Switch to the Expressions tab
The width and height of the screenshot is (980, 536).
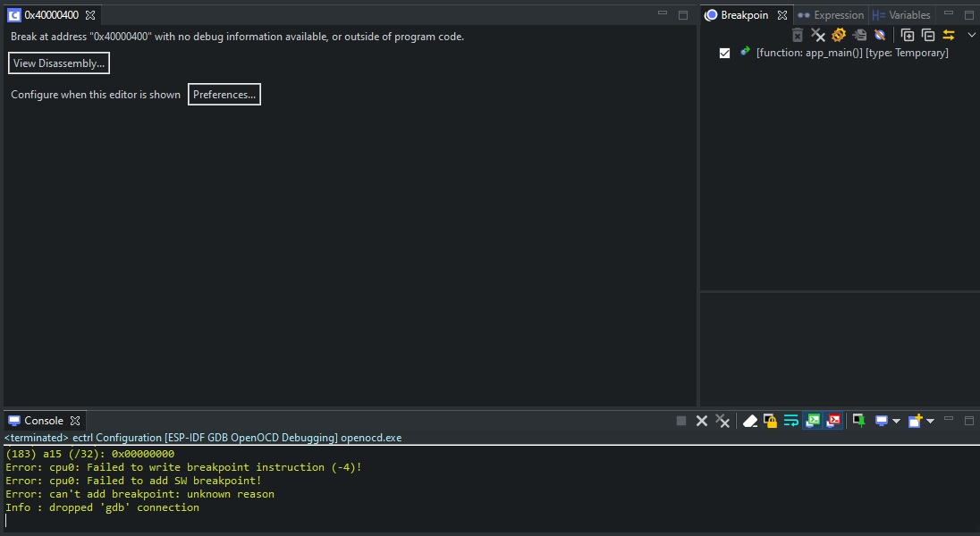[x=832, y=15]
